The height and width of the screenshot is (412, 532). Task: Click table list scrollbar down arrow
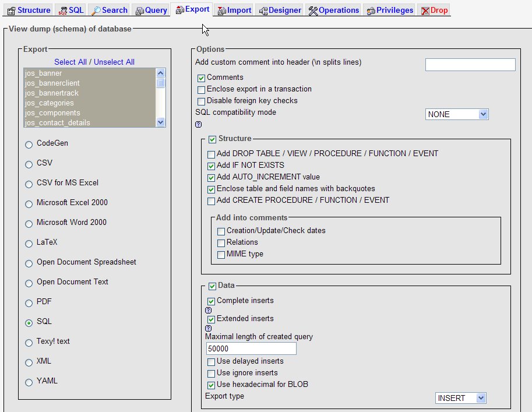160,122
